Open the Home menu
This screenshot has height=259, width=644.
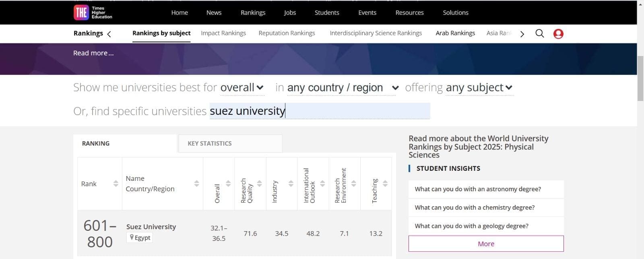click(180, 12)
